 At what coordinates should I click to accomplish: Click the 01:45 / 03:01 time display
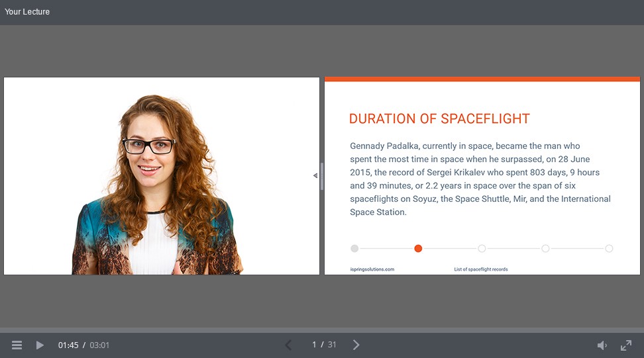coord(83,345)
